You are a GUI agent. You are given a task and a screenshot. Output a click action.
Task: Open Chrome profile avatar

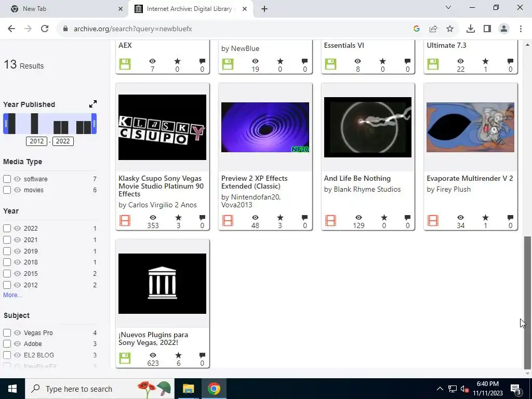[x=504, y=29]
